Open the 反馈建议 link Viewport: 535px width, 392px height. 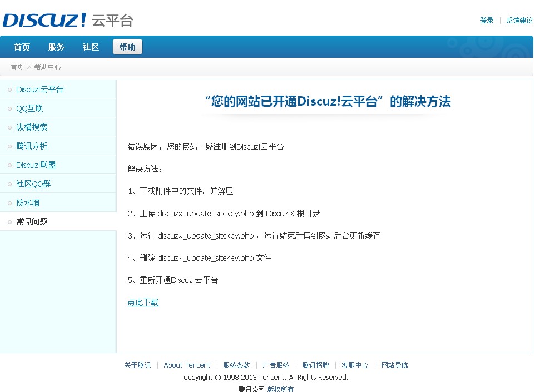click(x=519, y=21)
